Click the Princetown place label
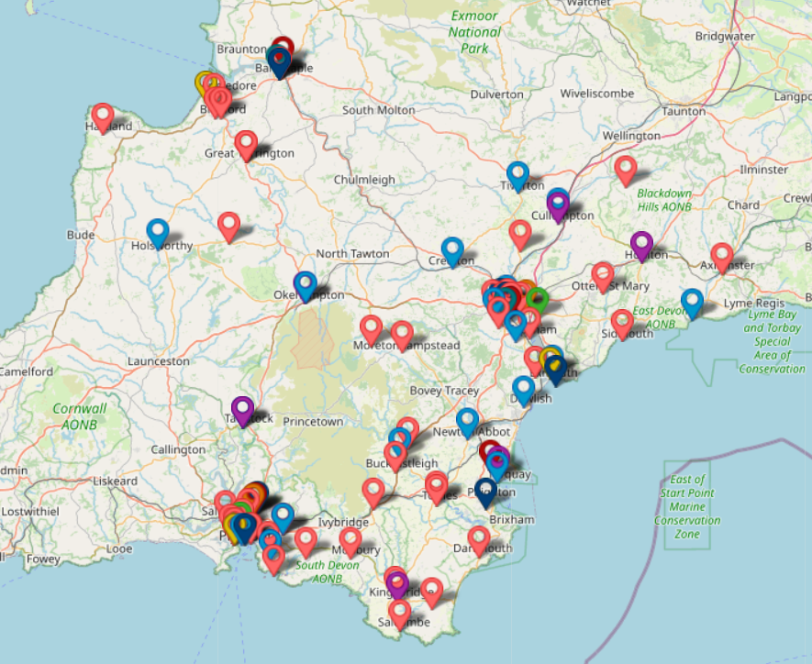 tap(314, 421)
